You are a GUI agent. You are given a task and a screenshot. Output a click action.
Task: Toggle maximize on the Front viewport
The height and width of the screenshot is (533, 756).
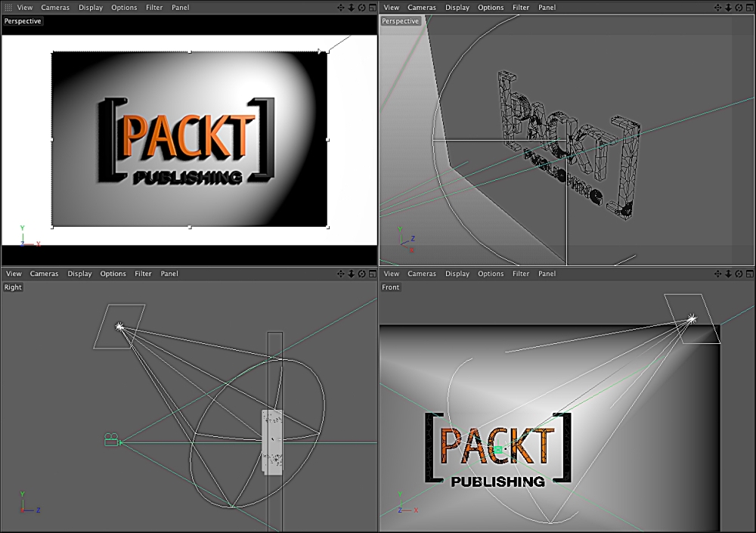tap(749, 274)
